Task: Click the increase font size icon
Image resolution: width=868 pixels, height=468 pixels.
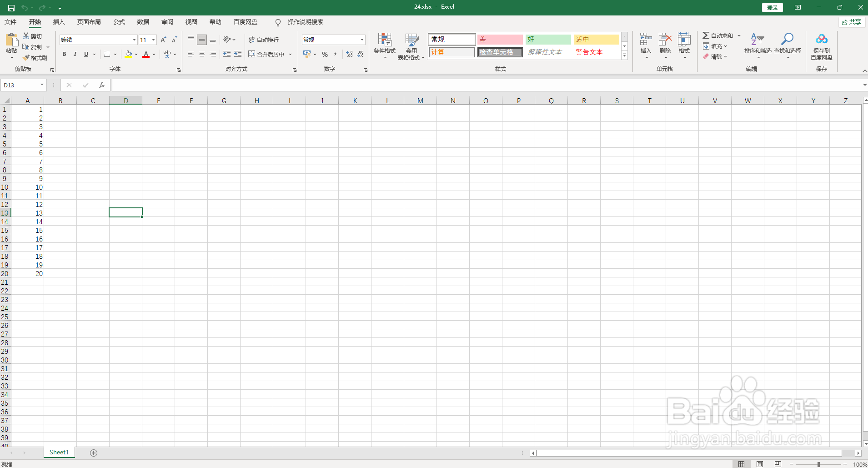Action: point(163,40)
